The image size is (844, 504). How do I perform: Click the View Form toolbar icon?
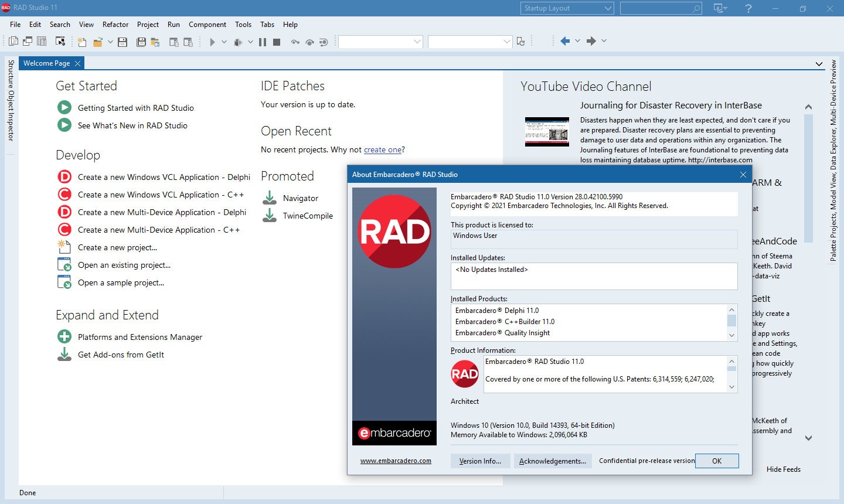coord(28,41)
